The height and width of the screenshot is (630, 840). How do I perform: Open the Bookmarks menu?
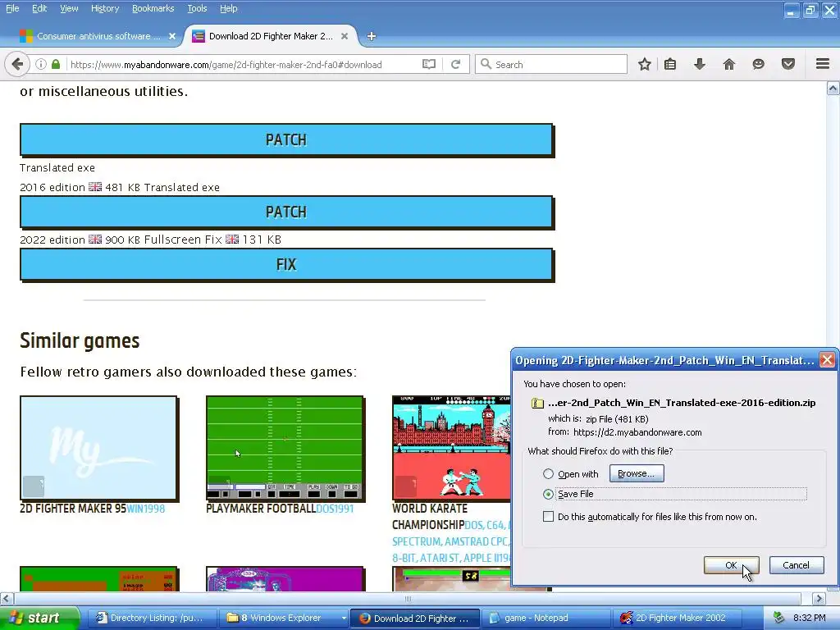coord(153,8)
